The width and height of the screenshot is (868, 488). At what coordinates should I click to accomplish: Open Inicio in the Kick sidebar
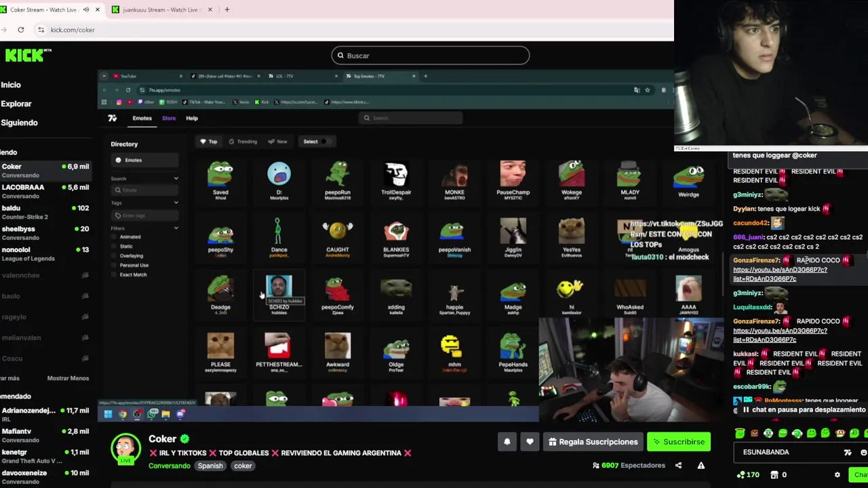coord(11,85)
